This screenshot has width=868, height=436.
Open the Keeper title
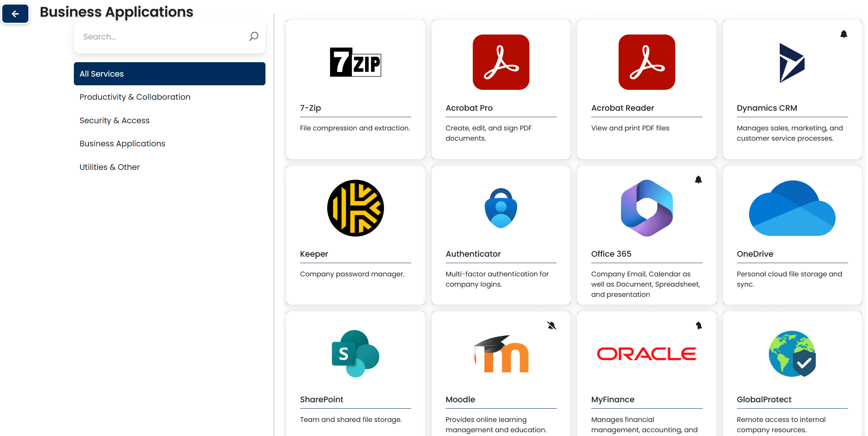pyautogui.click(x=314, y=254)
